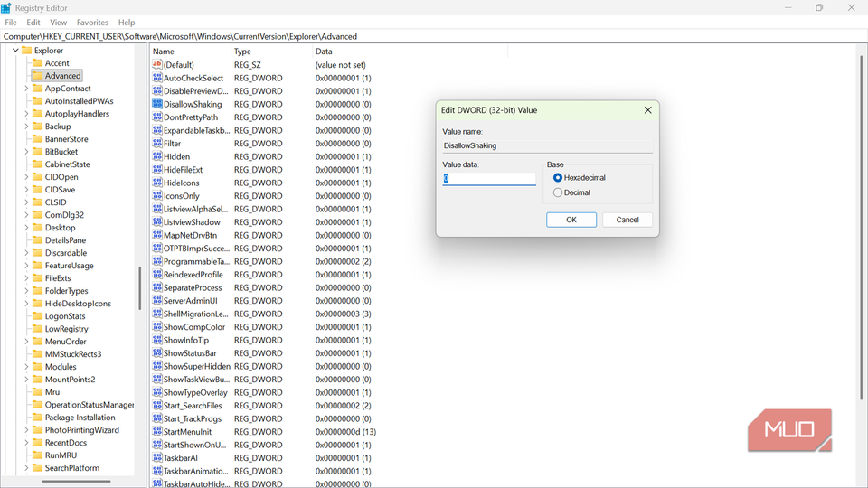Open the View menu
The height and width of the screenshot is (488, 868).
point(58,23)
